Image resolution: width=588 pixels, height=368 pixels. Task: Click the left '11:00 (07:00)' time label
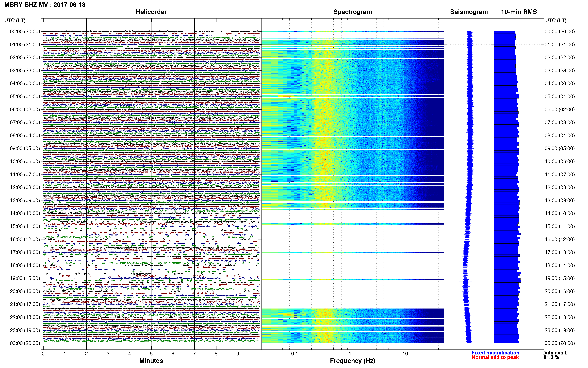coord(25,174)
